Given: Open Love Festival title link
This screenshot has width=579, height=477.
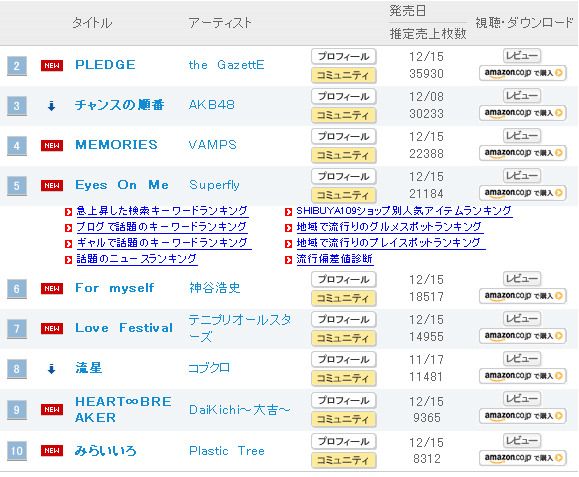Looking at the screenshot, I should click(x=124, y=328).
